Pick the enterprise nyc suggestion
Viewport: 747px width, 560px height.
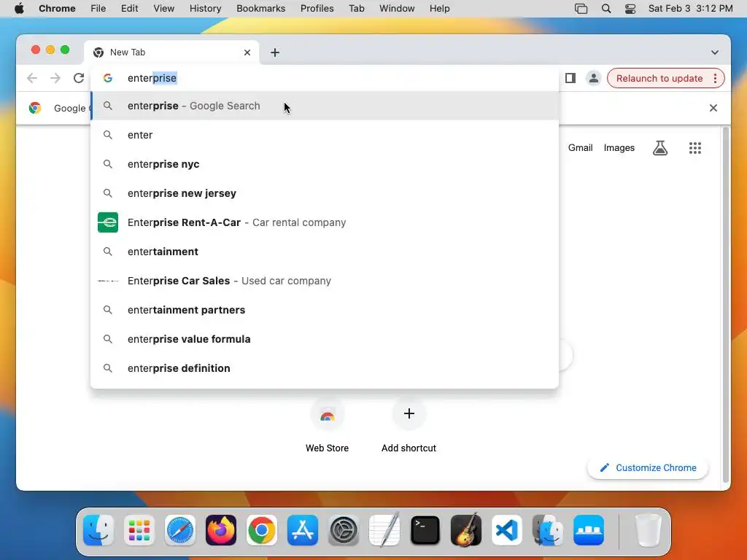pos(325,164)
